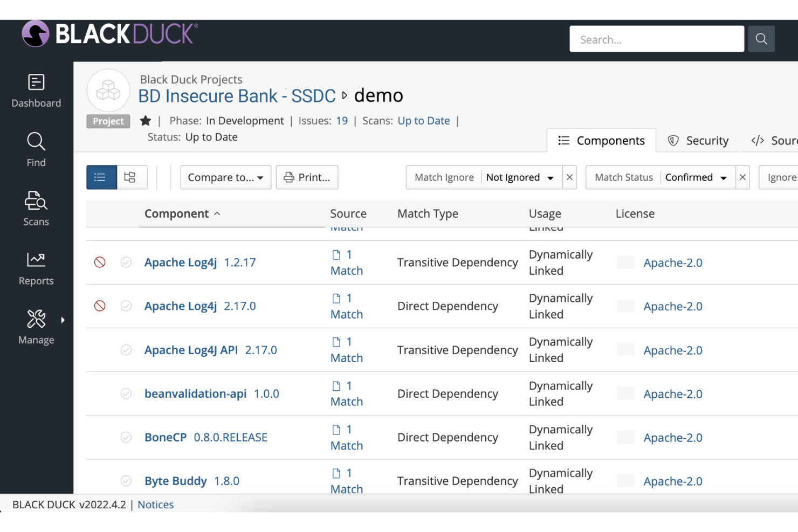Click the project cube icon
This screenshot has height=532, width=798.
click(x=108, y=90)
